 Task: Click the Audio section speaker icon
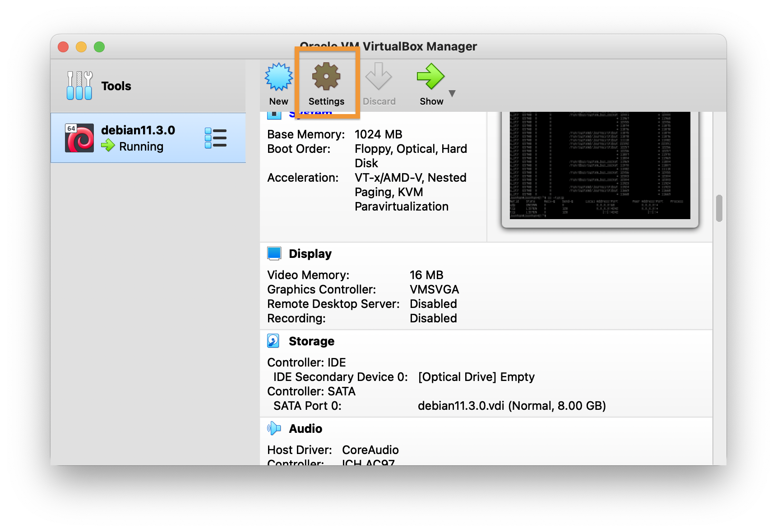coord(274,428)
